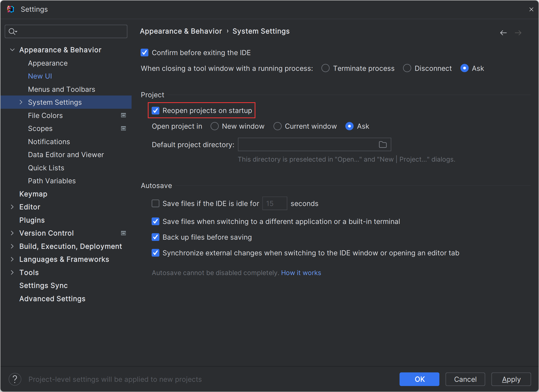Screen dimensions: 539x392
Task: Click the Cancel button
Action: (465, 379)
